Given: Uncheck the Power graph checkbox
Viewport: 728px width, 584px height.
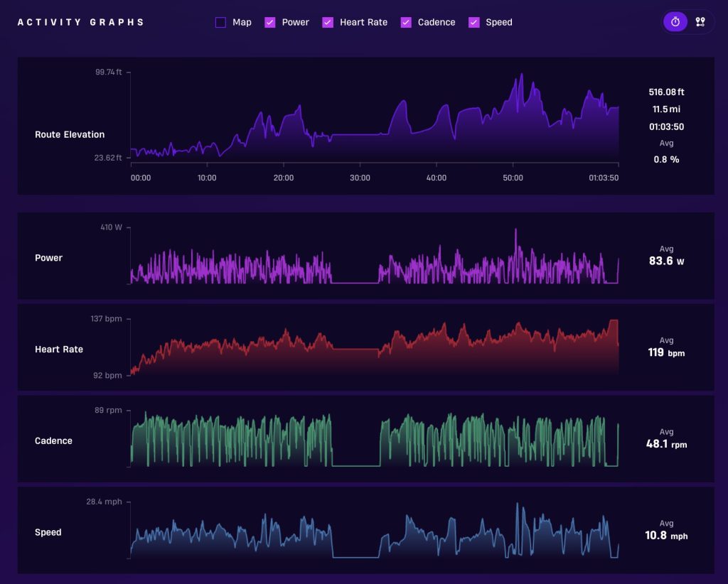Looking at the screenshot, I should coord(269,22).
